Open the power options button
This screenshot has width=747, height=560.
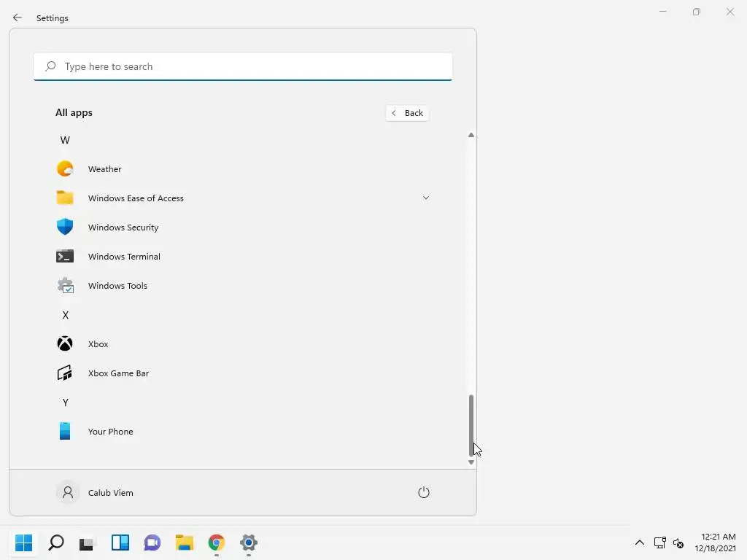[424, 492]
